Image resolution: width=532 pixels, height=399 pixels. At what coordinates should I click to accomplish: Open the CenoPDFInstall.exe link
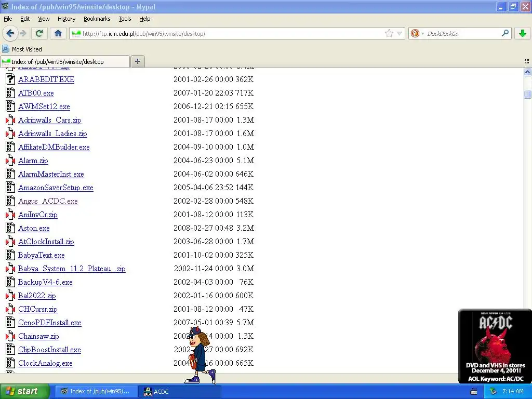pyautogui.click(x=50, y=323)
